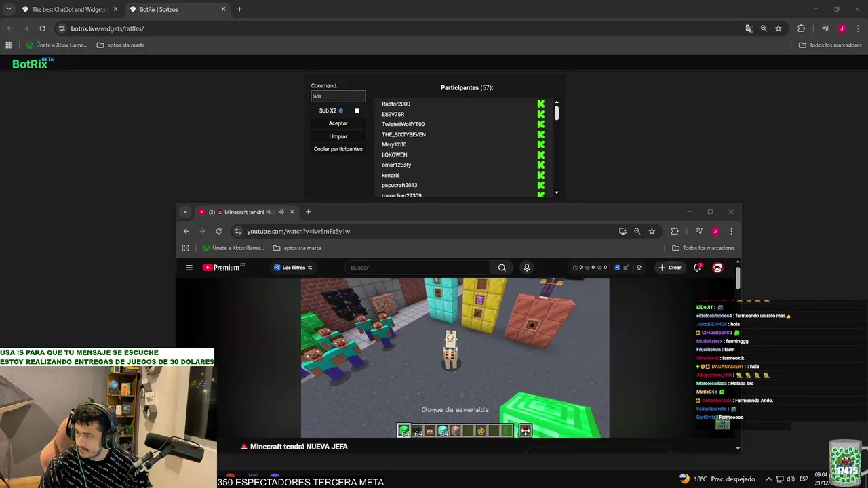
Task: Click YouTube Premium logo
Action: 223,268
